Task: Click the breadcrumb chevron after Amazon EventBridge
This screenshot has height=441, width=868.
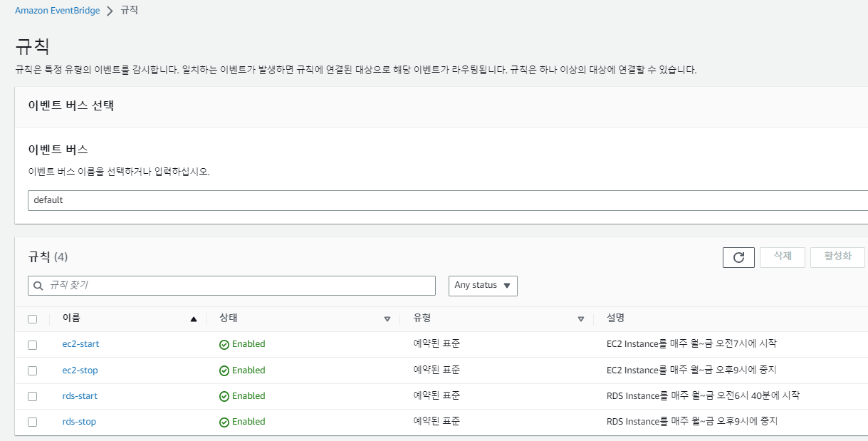Action: tap(110, 11)
